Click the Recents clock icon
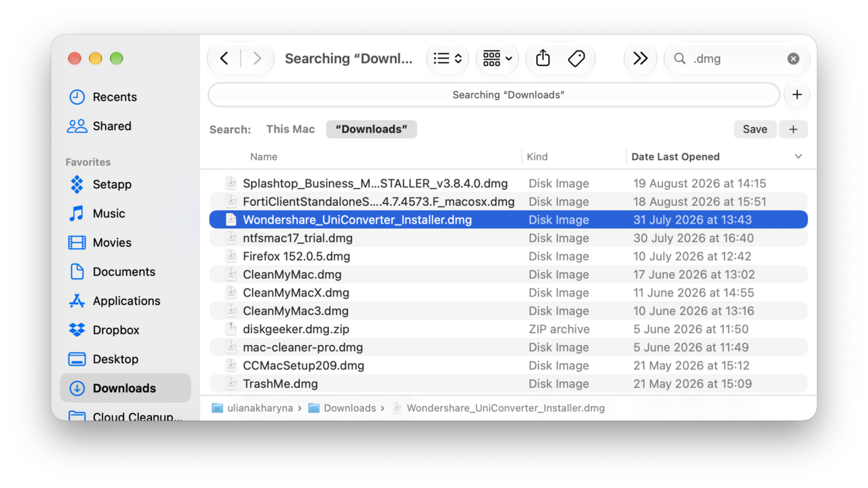This screenshot has height=488, width=868. coord(77,97)
